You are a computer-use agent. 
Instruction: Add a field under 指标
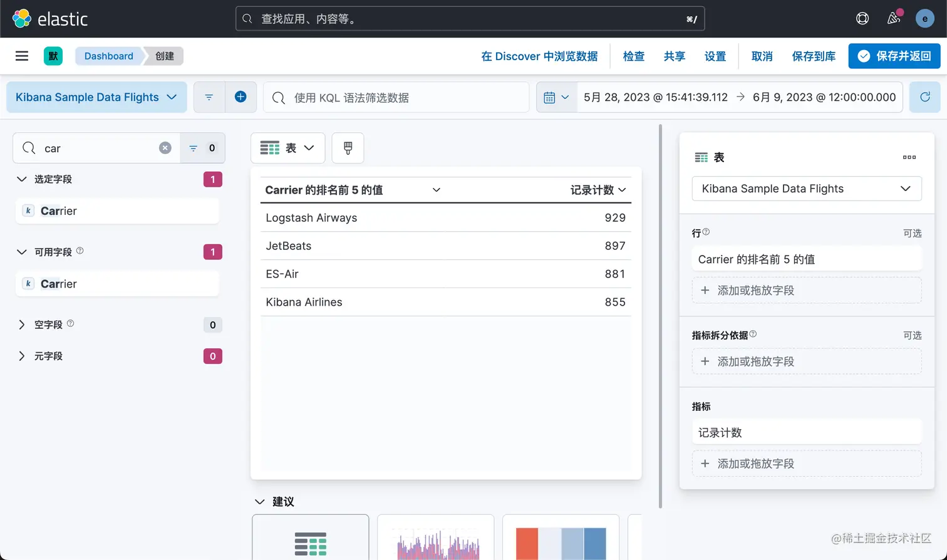(807, 464)
